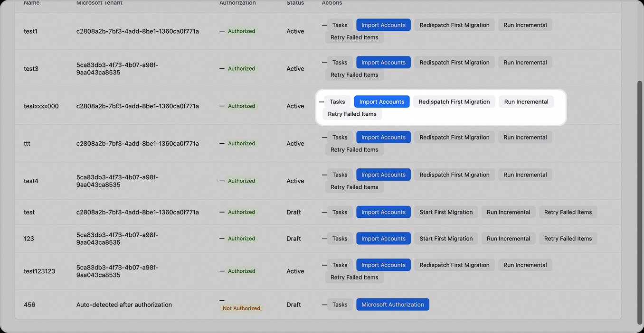Open Tasks for test123123
Image resolution: width=644 pixels, height=333 pixels.
[340, 265]
